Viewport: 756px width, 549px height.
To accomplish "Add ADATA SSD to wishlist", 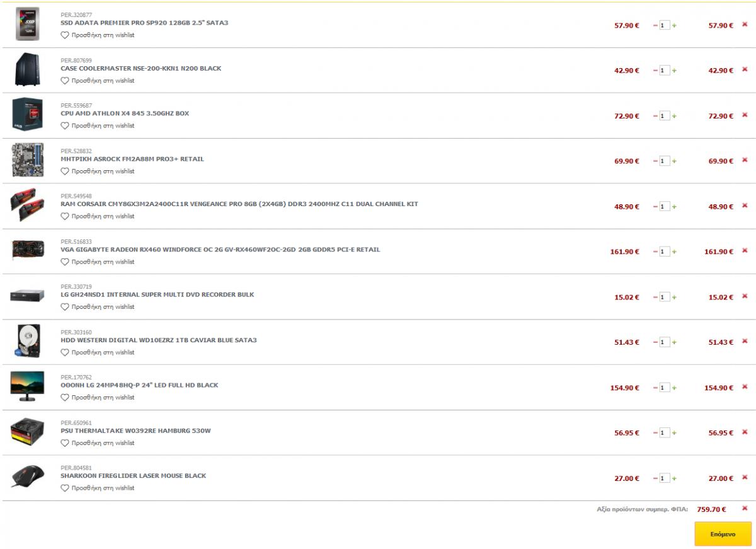I will pyautogui.click(x=98, y=35).
